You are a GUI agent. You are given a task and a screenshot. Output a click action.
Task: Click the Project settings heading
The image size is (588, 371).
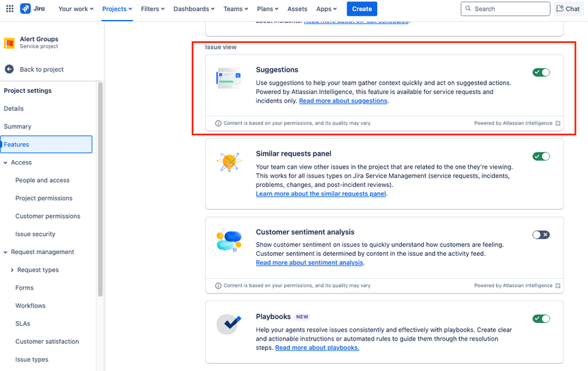pos(28,91)
